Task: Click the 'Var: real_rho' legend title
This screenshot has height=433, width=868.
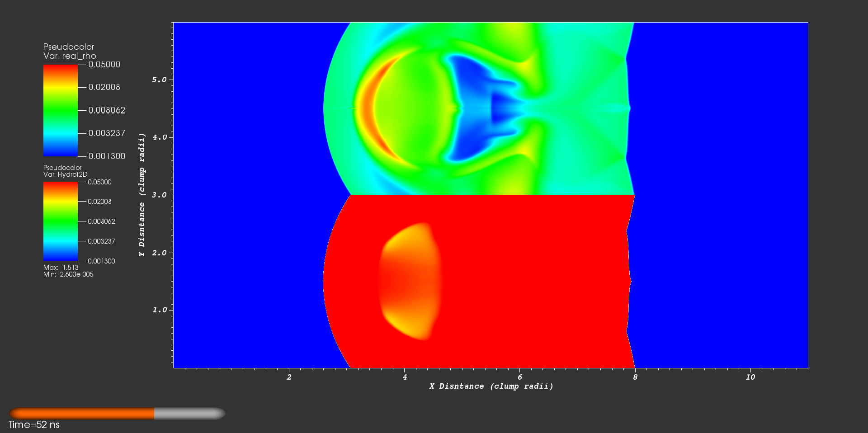Action: (x=70, y=56)
